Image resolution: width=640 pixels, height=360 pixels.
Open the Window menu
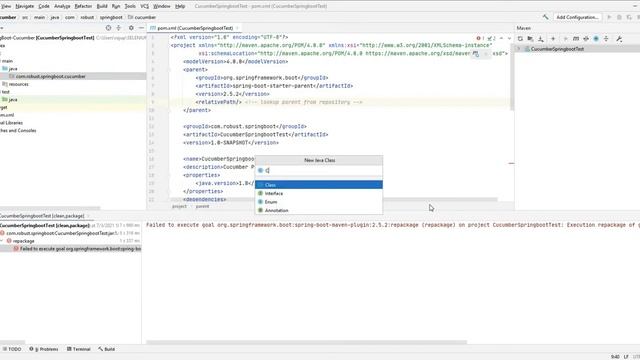point(162,6)
